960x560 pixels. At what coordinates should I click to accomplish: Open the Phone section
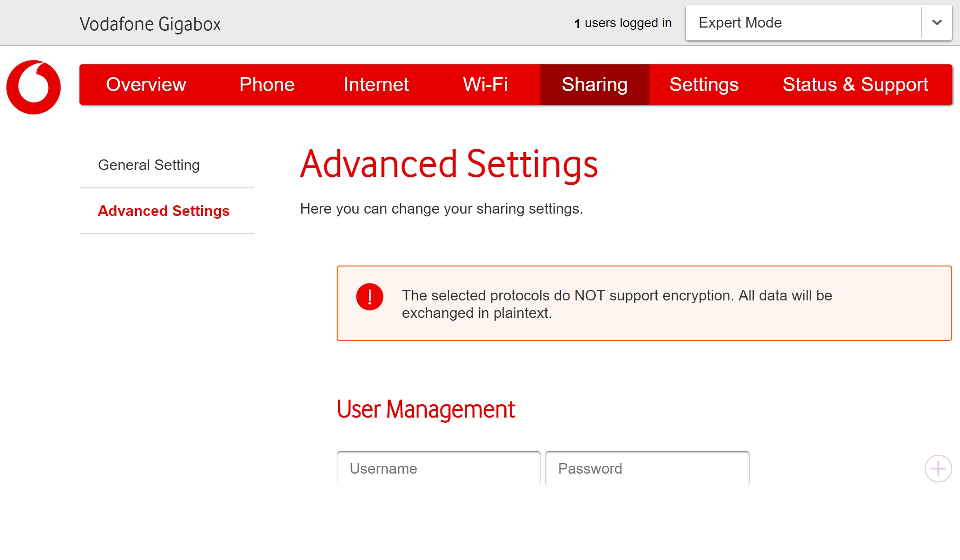[x=266, y=85]
